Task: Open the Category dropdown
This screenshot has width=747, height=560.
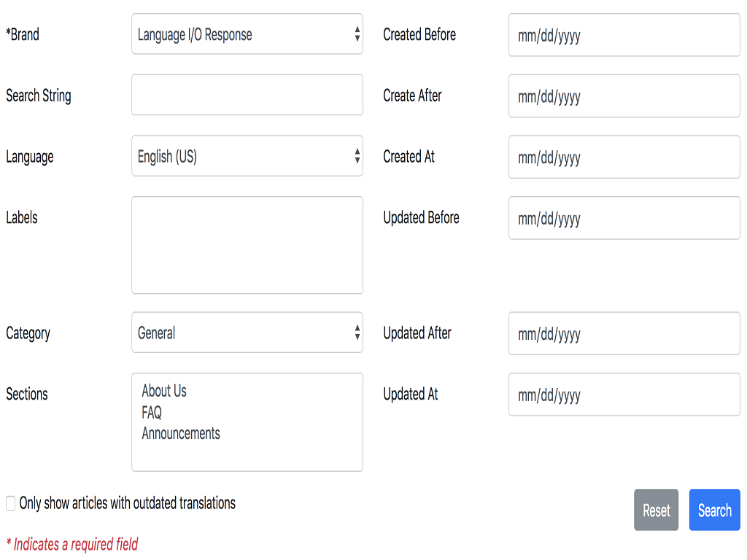Action: pos(247,332)
